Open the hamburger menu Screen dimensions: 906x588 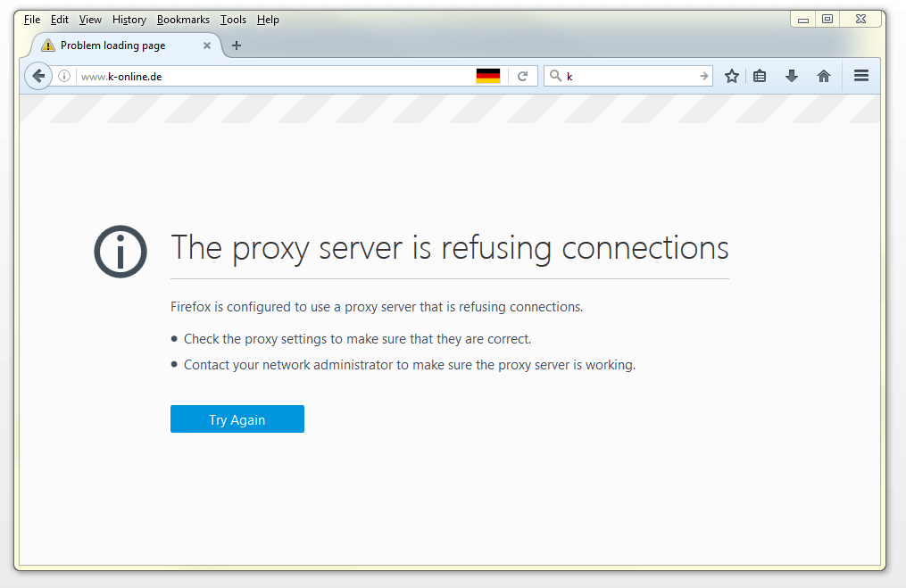[x=861, y=76]
